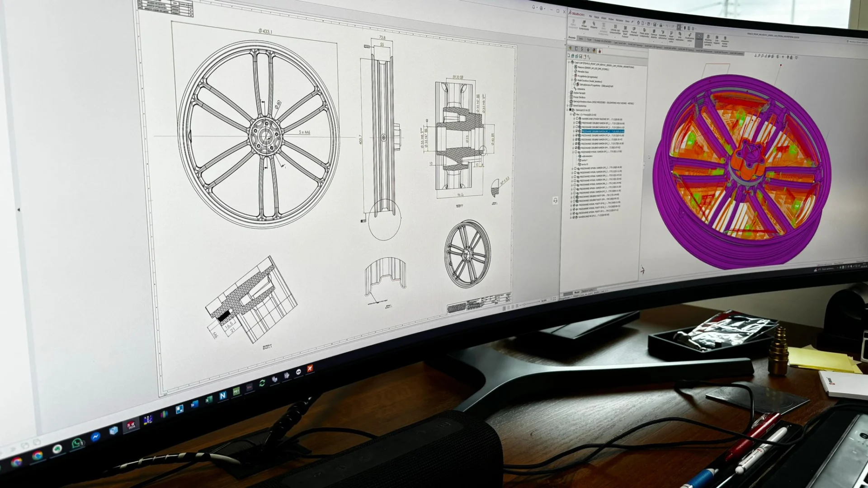Open Word from the taskbar

click(x=195, y=405)
